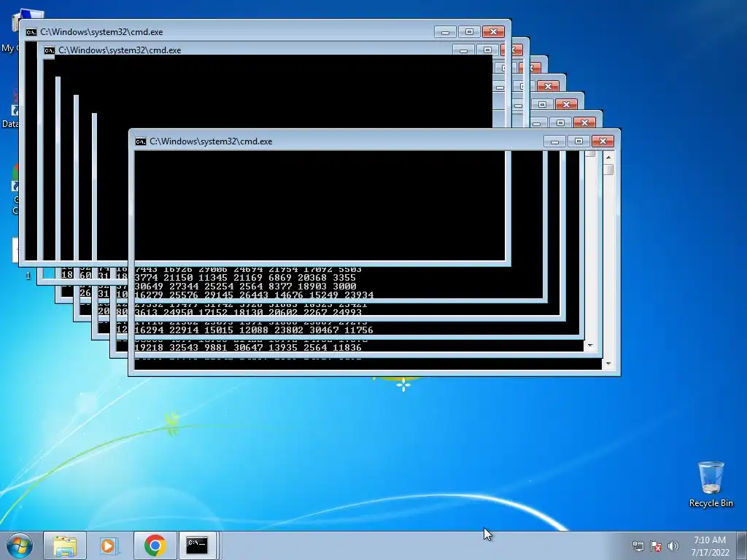Click the number 12088 in the console
The image size is (747, 560).
coord(254,330)
